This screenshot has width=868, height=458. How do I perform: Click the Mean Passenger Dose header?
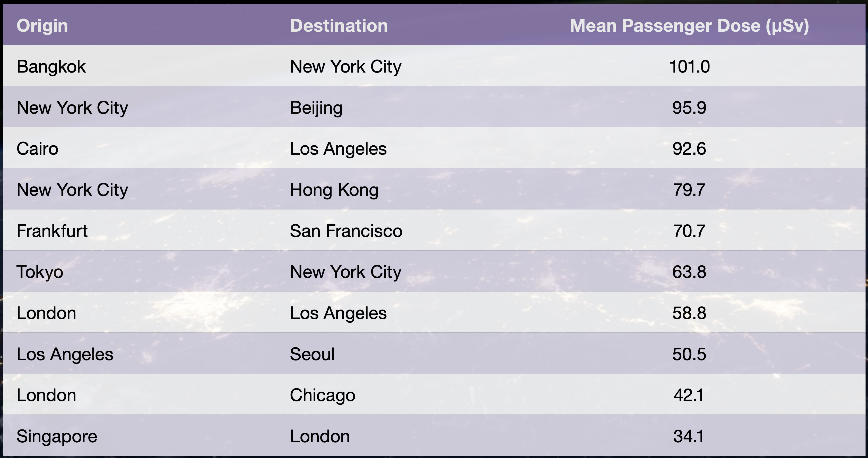click(x=689, y=25)
